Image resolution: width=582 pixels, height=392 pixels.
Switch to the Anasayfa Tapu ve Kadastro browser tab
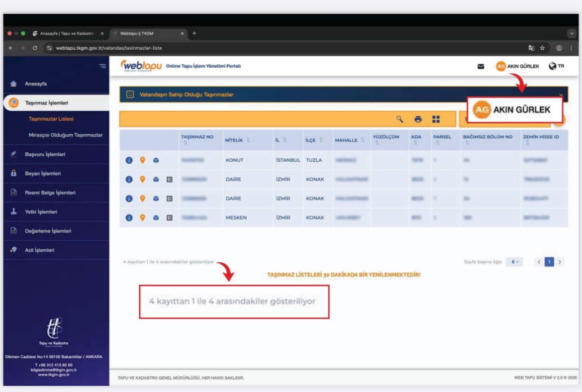(x=67, y=33)
